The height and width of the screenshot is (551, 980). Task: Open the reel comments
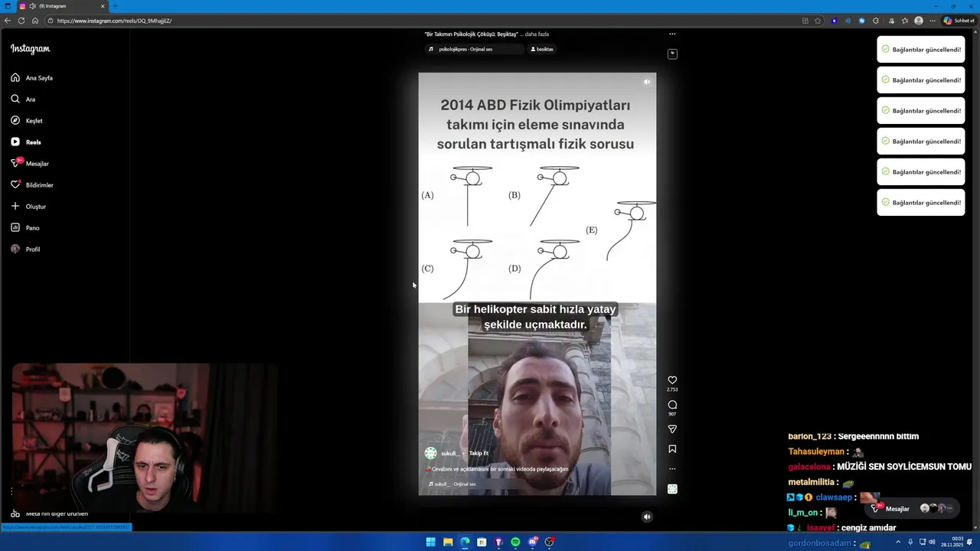pyautogui.click(x=672, y=405)
